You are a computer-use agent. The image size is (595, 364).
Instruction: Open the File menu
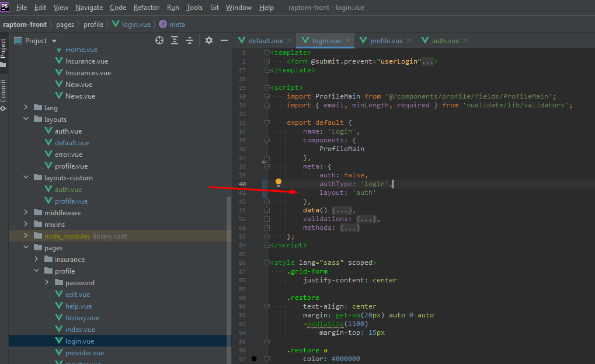click(x=21, y=8)
